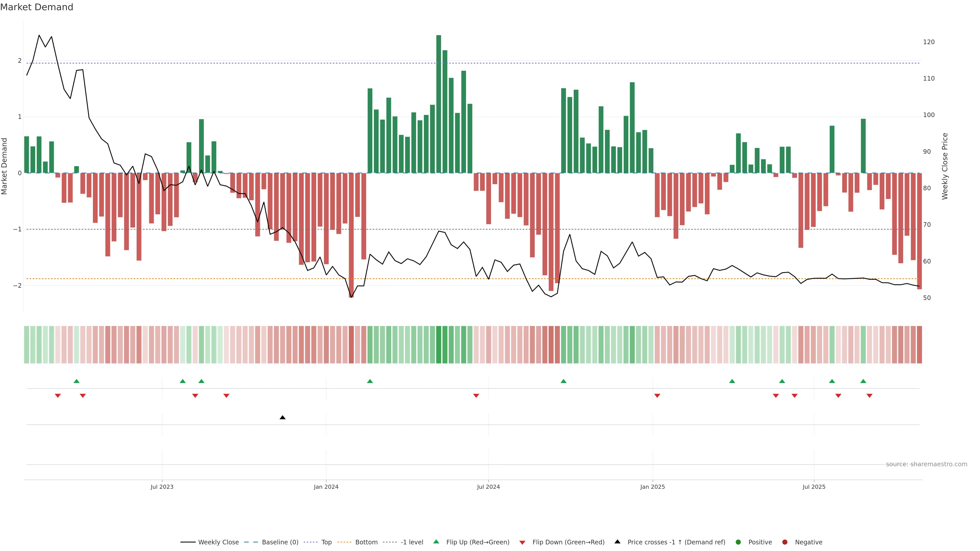
Task: Click the Positive green circle legend icon
Action: coord(738,542)
